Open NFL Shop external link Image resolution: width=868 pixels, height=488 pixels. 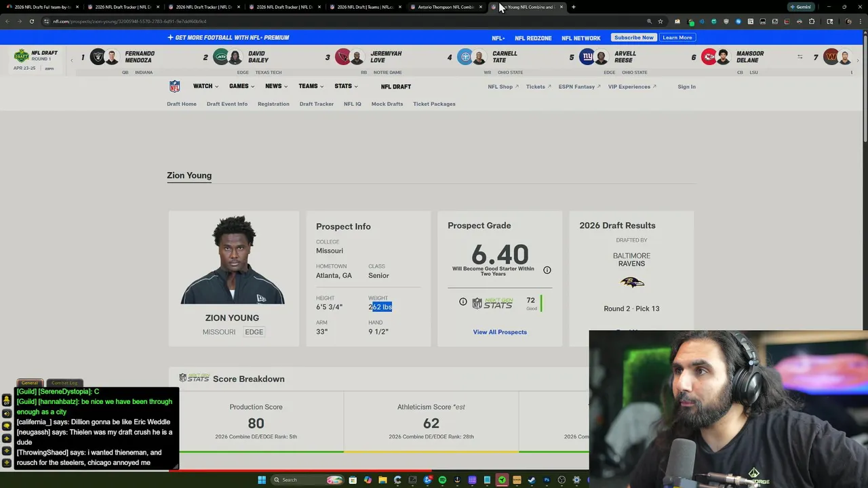[502, 86]
